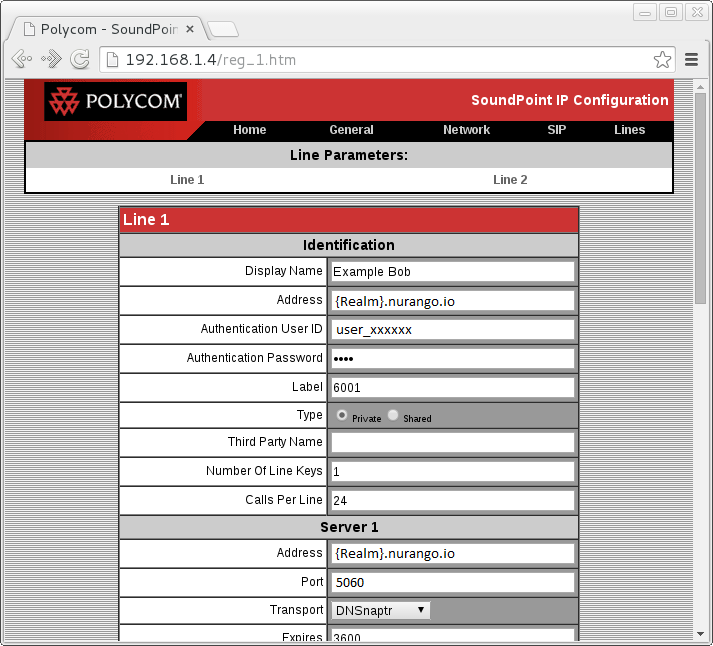Image resolution: width=713 pixels, height=646 pixels.
Task: Click the Polycom logo
Action: (x=115, y=101)
